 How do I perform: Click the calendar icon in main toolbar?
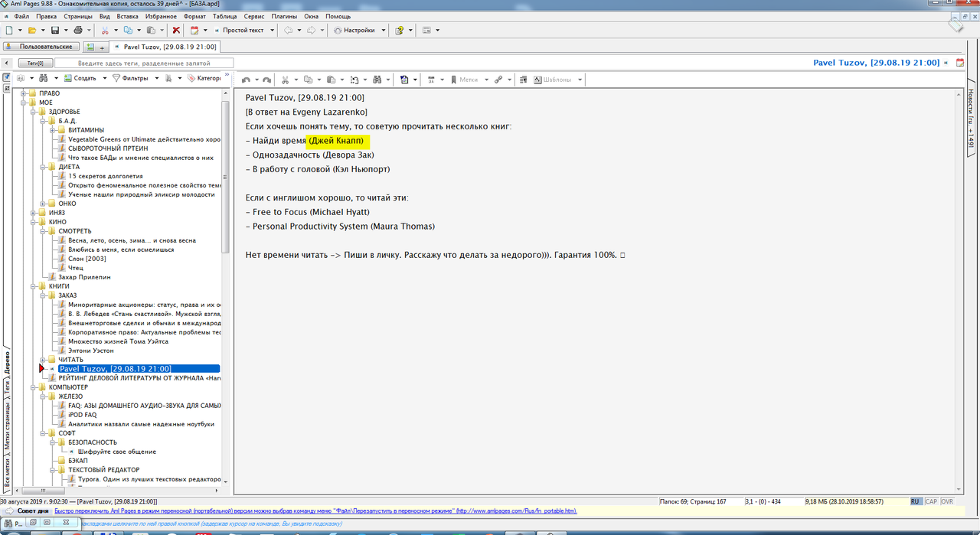[x=194, y=31]
